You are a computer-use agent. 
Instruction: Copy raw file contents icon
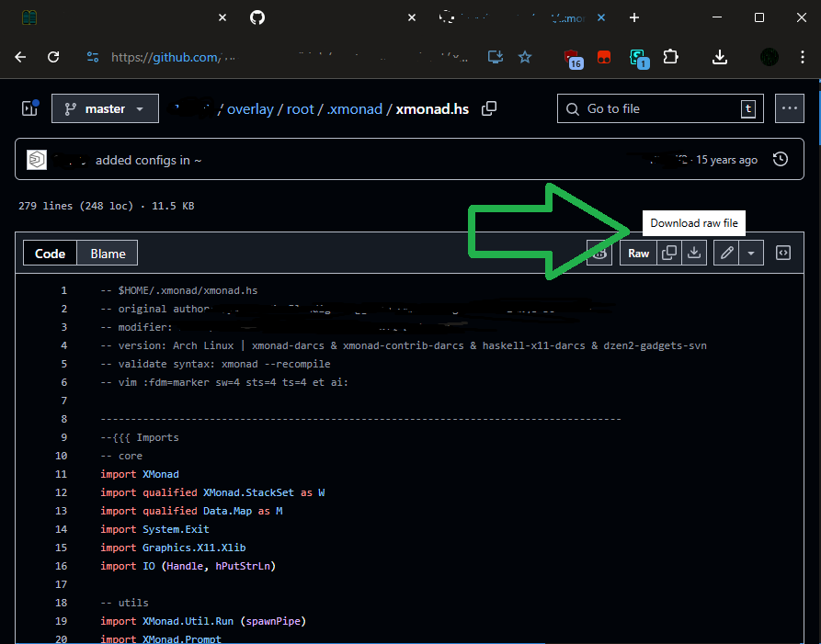(670, 253)
